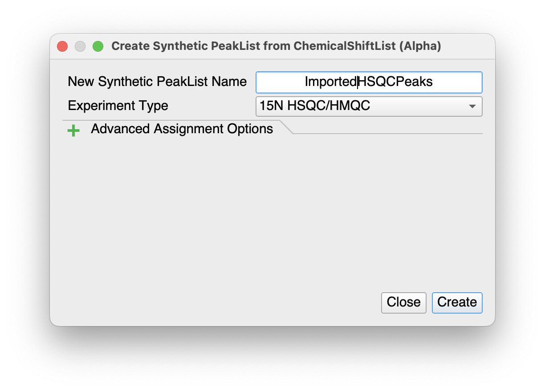The height and width of the screenshot is (392, 545).
Task: Place cursor before "Imported" in name field
Action: [x=305, y=82]
